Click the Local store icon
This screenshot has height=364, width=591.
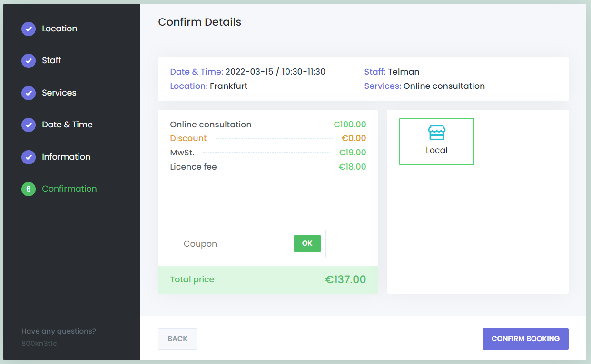click(436, 133)
